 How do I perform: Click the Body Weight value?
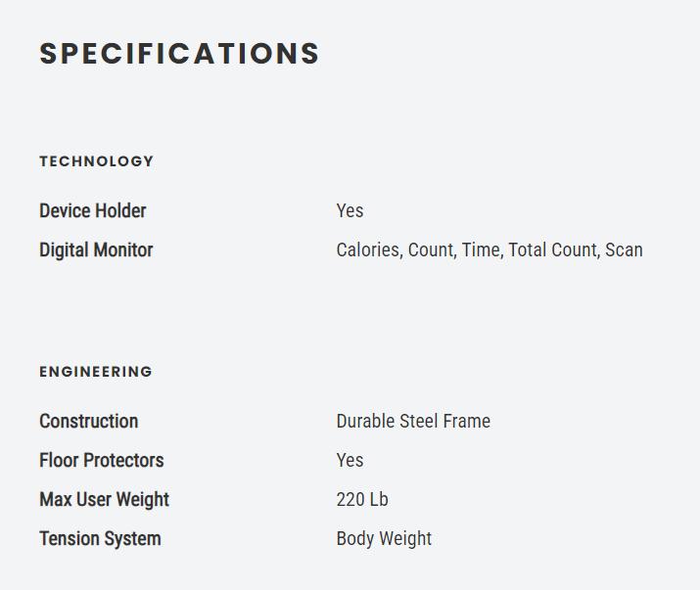(384, 538)
